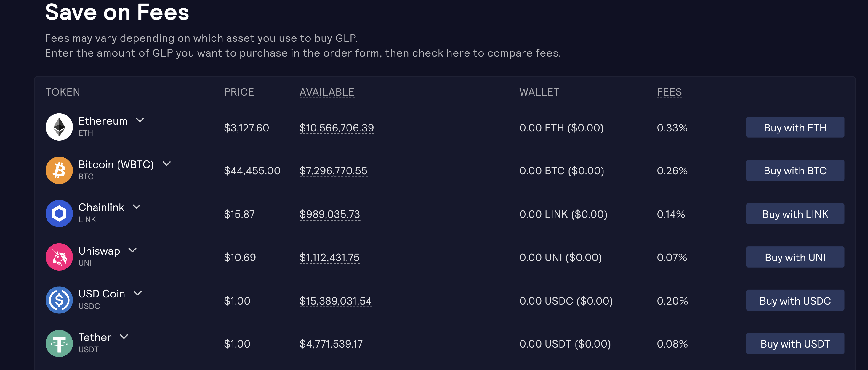Click the Chainlink token logo icon
Image resolution: width=868 pixels, height=370 pixels.
click(x=59, y=213)
